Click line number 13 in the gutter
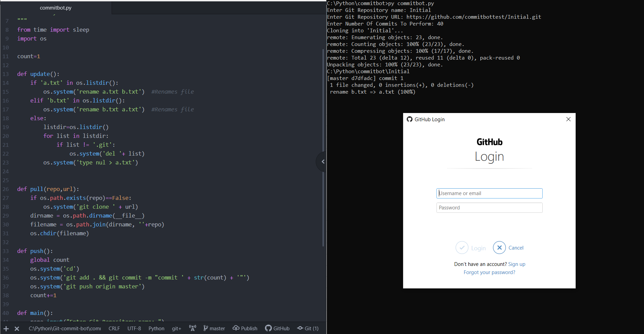Image resolution: width=644 pixels, height=334 pixels. click(x=6, y=74)
